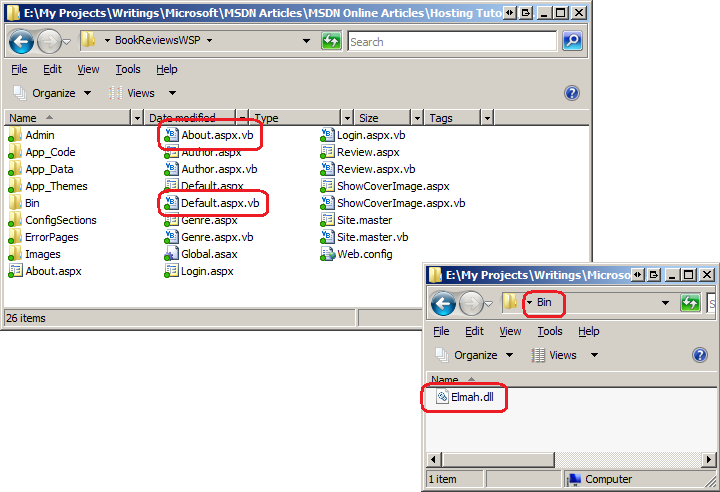Sort files by the Size column header
Viewport: 720px width, 492px height.
[x=369, y=118]
